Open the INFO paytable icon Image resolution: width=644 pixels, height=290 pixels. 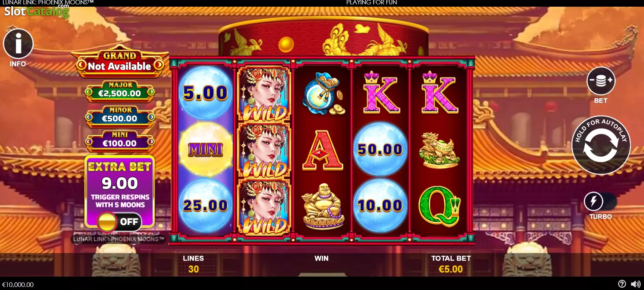(18, 44)
